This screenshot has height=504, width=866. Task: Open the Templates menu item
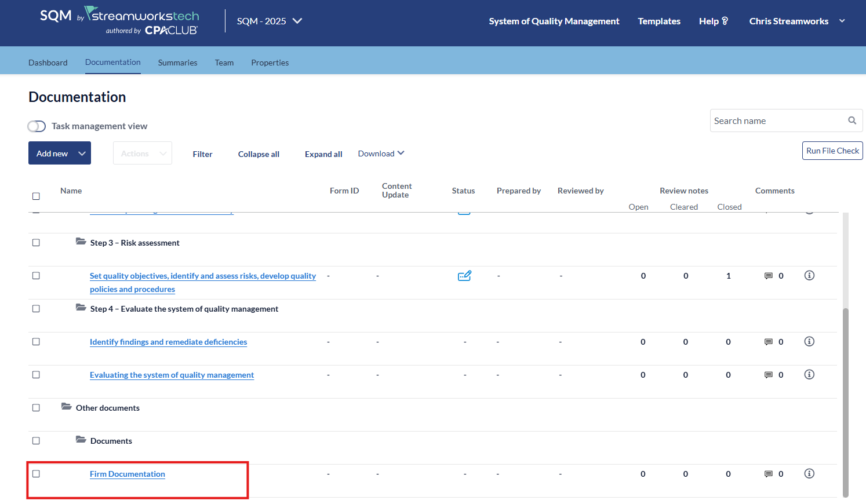659,21
